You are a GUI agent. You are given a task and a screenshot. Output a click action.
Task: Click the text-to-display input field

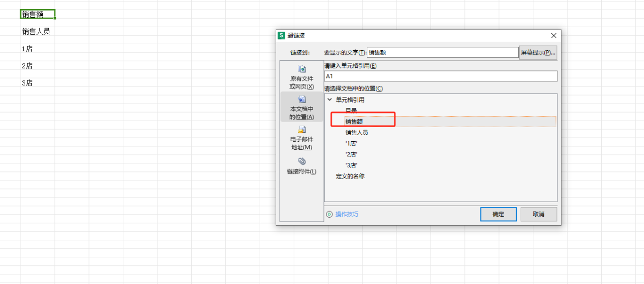coord(442,52)
